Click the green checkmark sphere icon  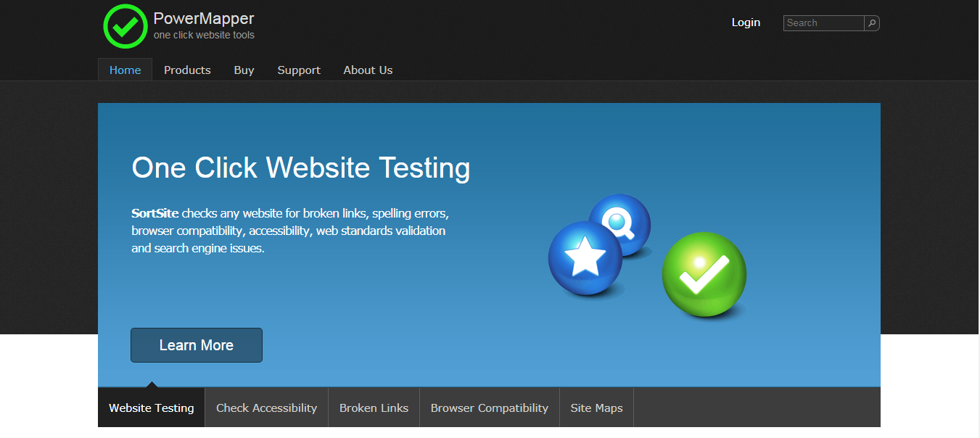pyautogui.click(x=704, y=274)
